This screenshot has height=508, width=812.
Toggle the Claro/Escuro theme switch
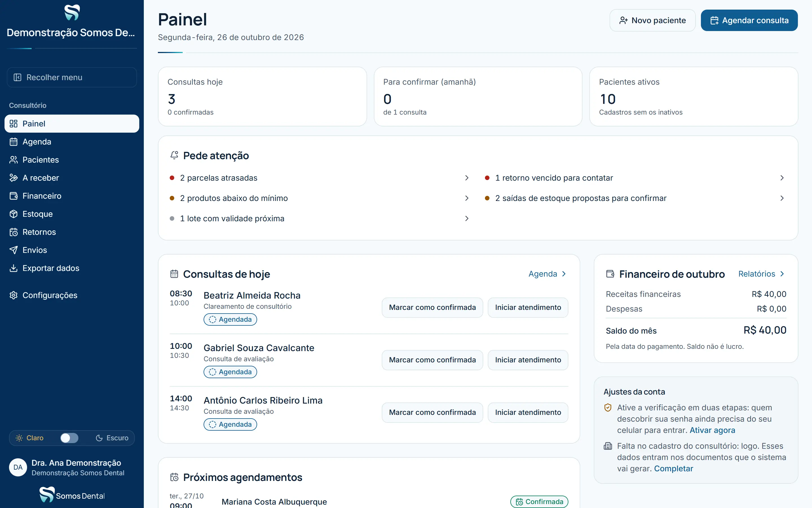coord(69,438)
